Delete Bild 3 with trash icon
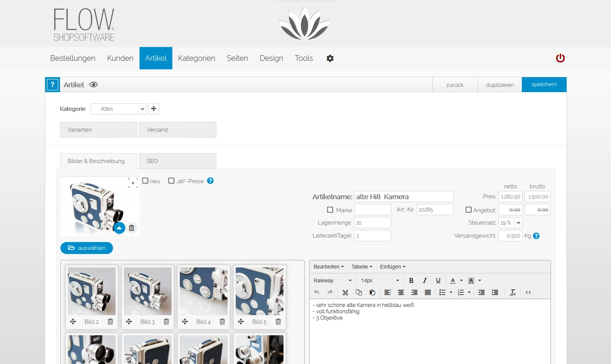 click(166, 321)
